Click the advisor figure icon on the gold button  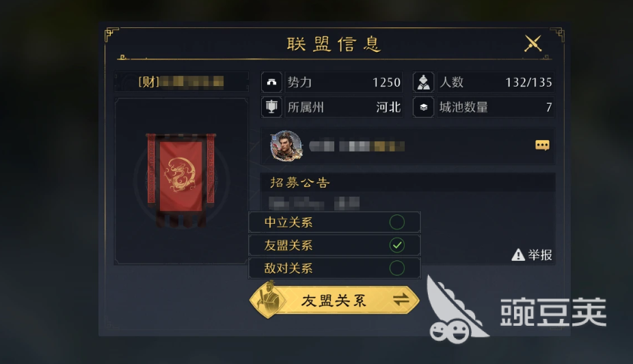point(269,300)
